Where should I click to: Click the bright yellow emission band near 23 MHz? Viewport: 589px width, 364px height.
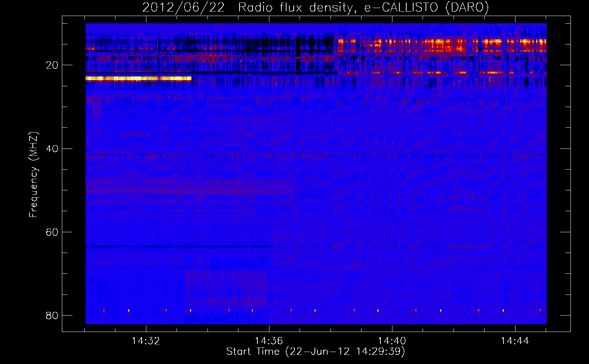pos(138,78)
